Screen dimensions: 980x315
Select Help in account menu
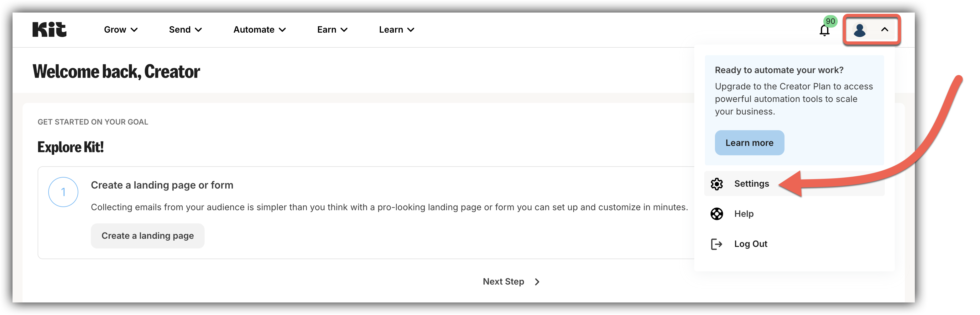coord(794,214)
